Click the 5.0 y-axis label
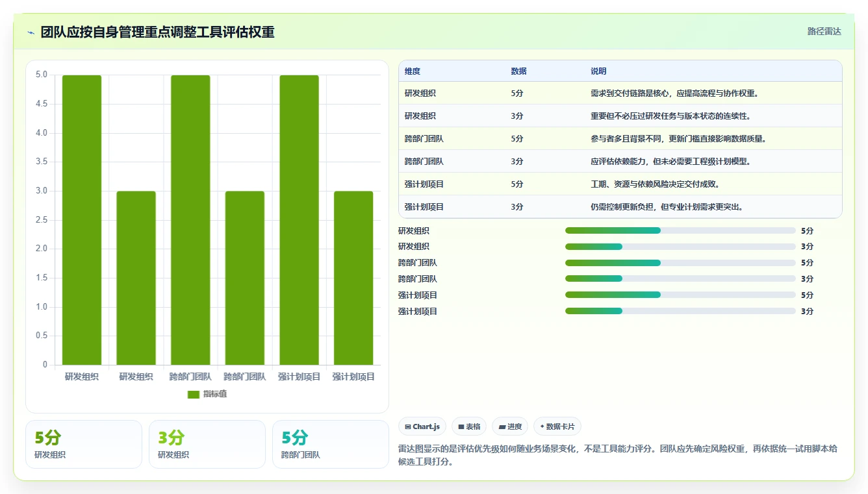The image size is (868, 494). 42,75
